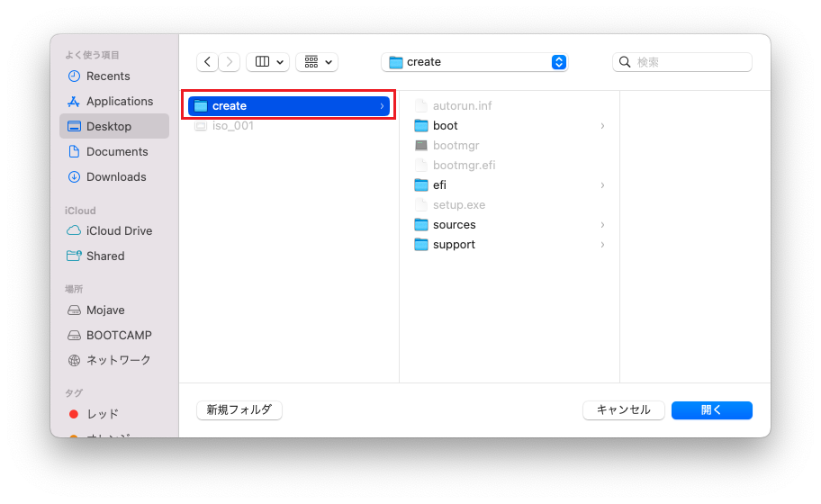Click the Recents clock icon
This screenshot has width=821, height=504.
pos(75,76)
